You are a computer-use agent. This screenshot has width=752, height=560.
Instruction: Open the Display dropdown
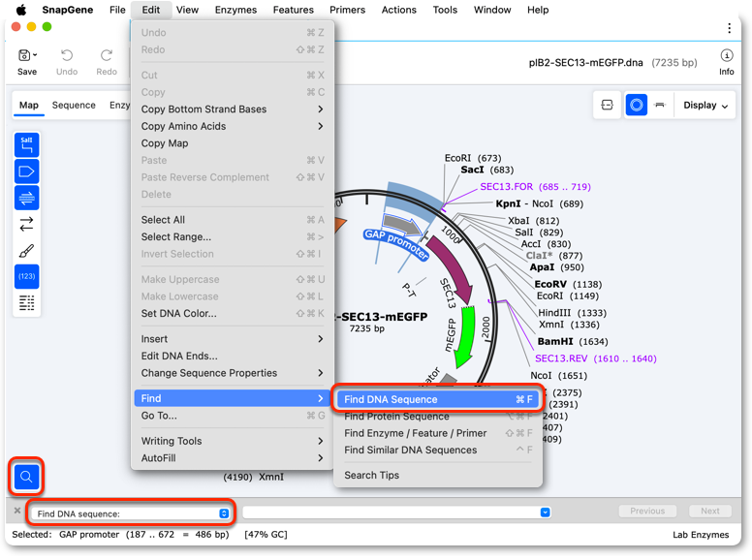[705, 106]
